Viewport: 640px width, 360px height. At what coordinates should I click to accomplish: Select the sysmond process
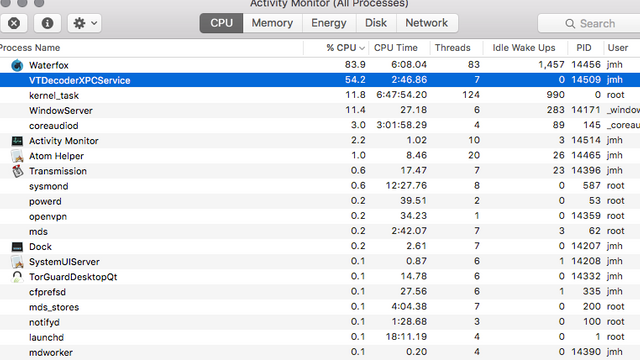(49, 186)
